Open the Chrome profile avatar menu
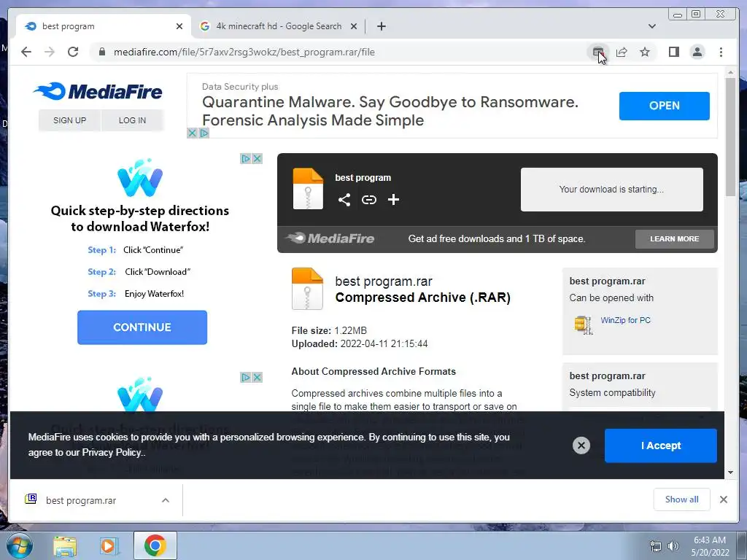 pos(697,52)
